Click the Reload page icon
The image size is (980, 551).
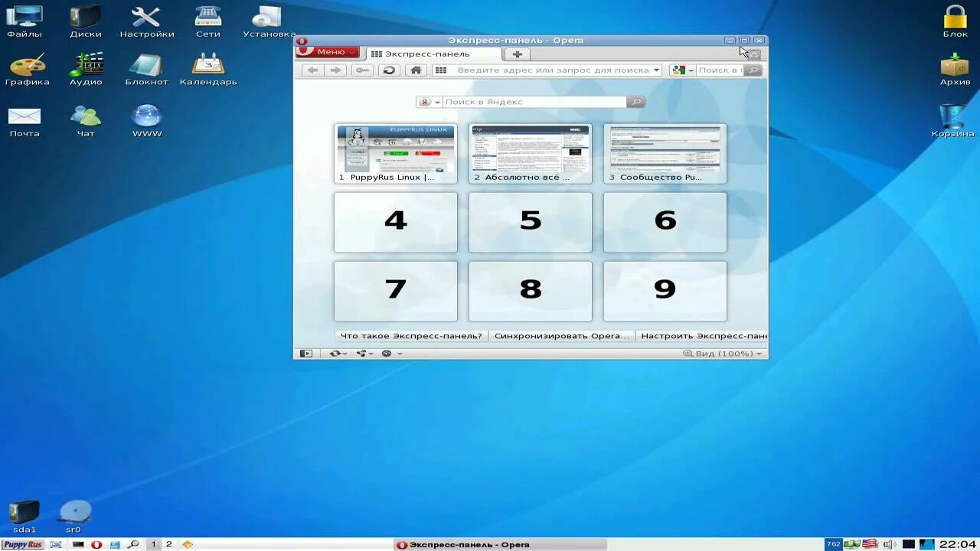[x=389, y=70]
